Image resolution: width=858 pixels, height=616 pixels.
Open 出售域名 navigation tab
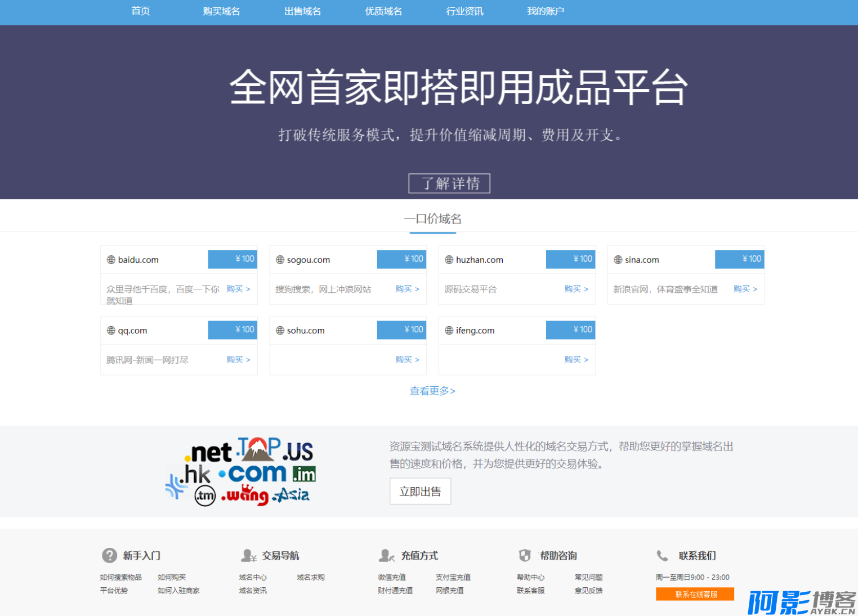point(302,11)
